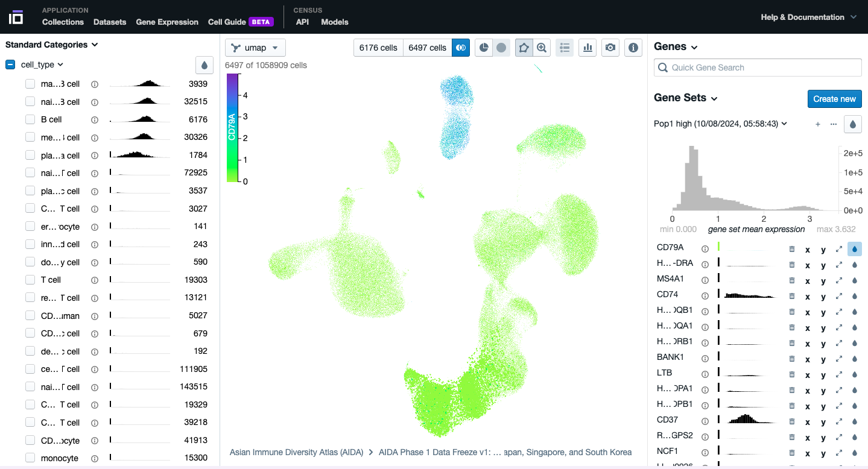
Task: Color by the MS4A1 gene droplet icon
Action: [854, 280]
